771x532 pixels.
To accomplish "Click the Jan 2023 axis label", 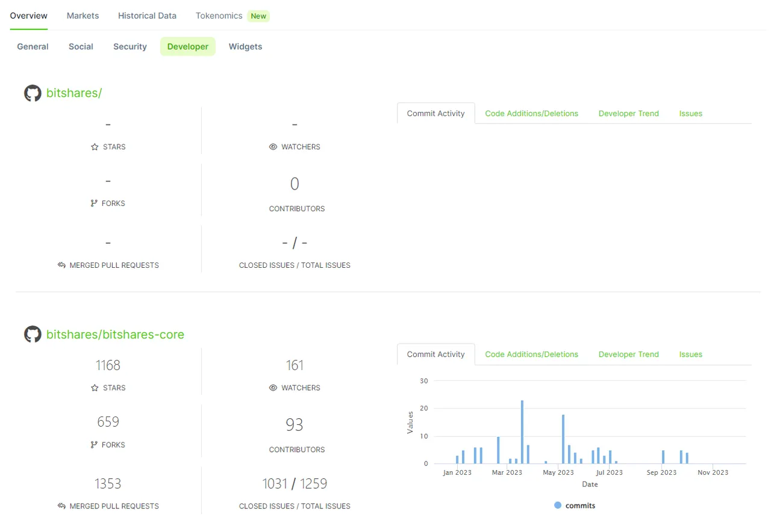I will (457, 472).
